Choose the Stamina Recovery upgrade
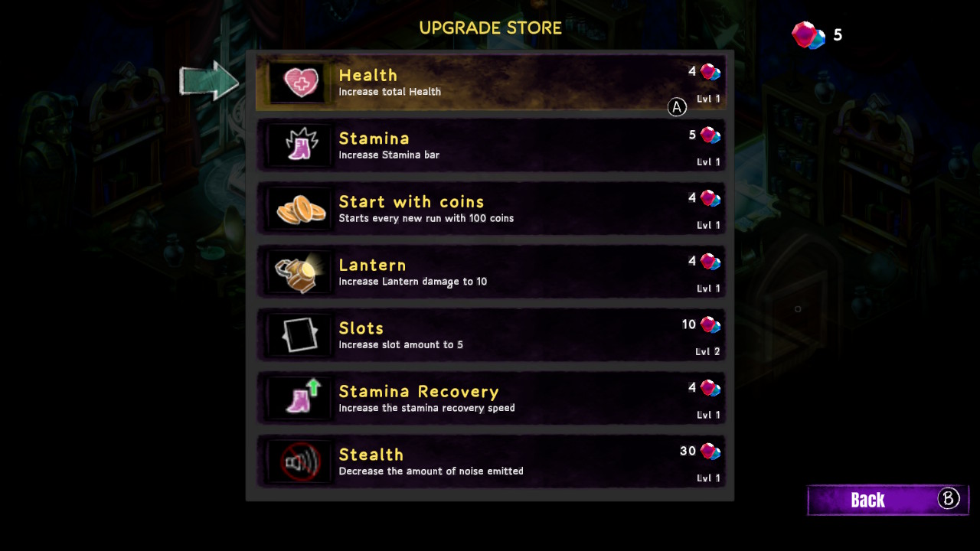 point(490,398)
